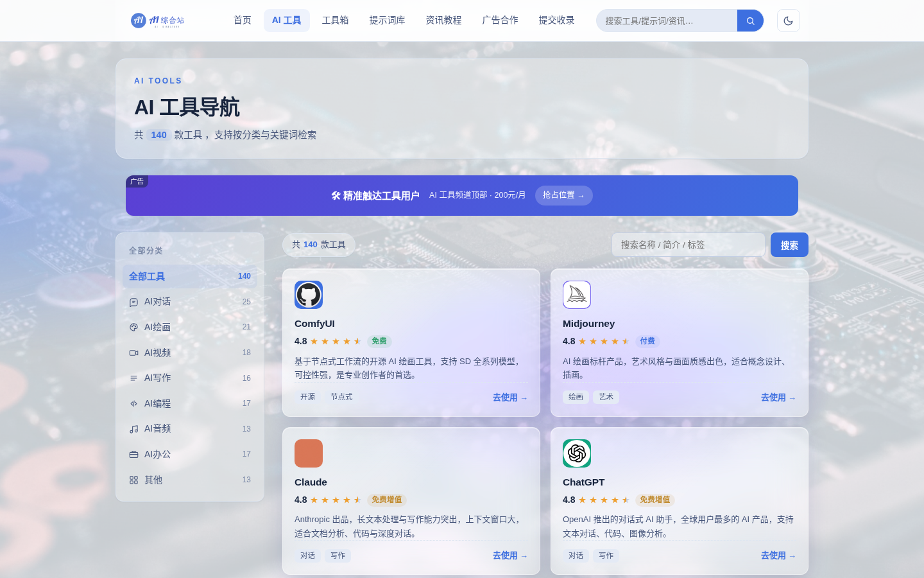Click the 免费 badge on ComfyUI
The width and height of the screenshot is (924, 578).
click(379, 341)
